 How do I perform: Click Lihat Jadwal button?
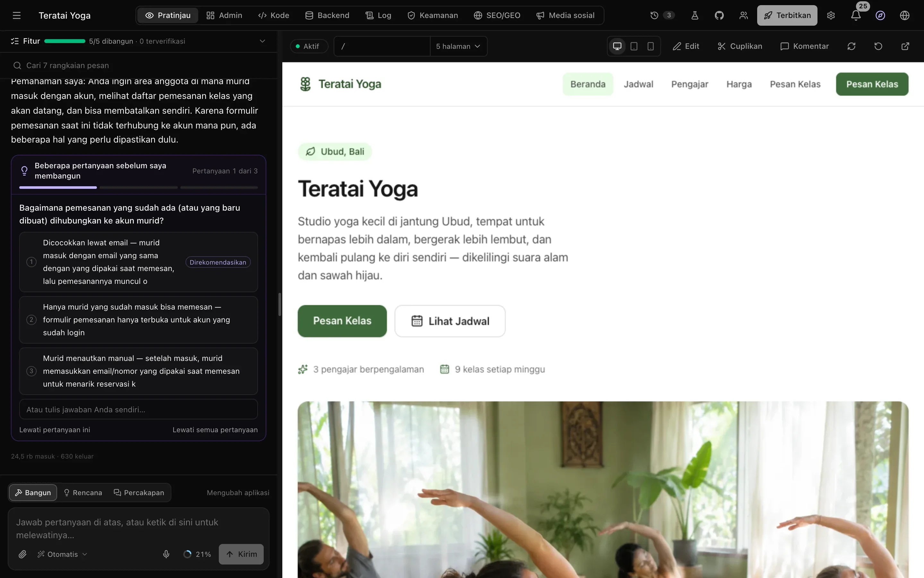[450, 321]
